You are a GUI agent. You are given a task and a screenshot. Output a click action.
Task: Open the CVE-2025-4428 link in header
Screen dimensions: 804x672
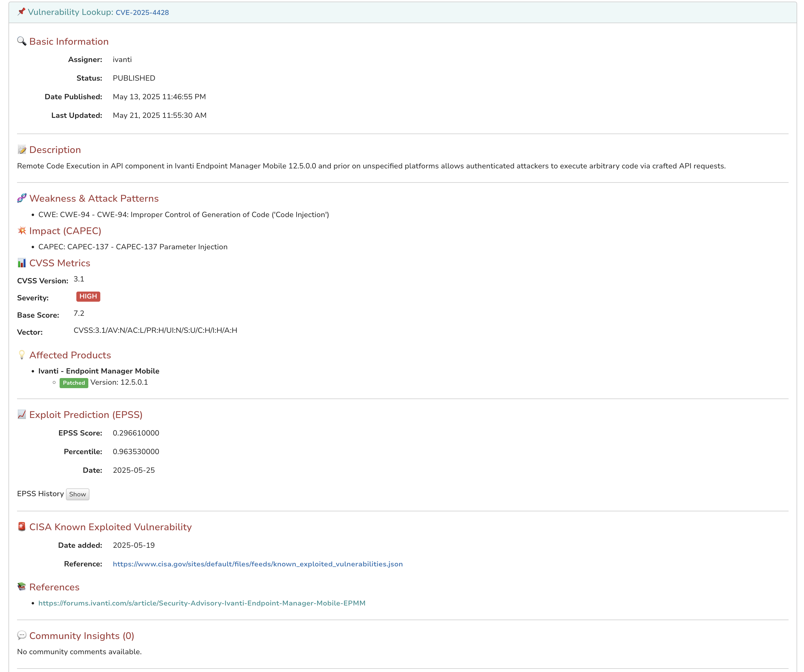click(x=142, y=13)
